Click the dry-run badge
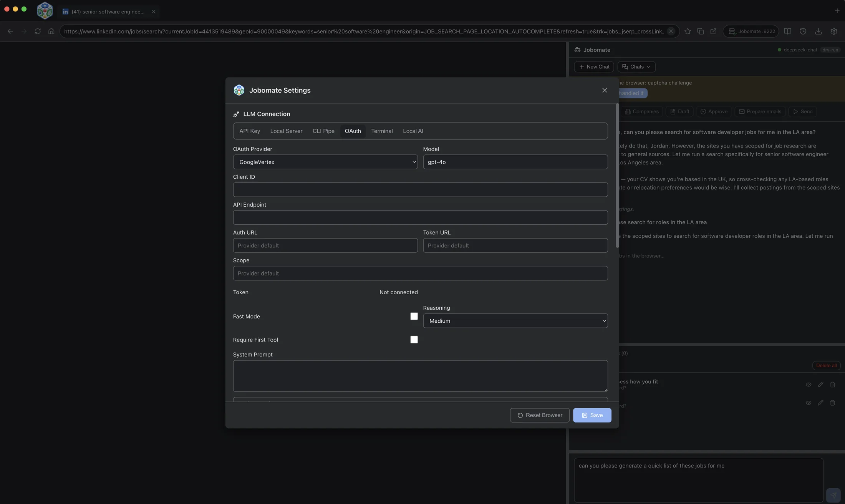845x504 pixels. click(830, 50)
